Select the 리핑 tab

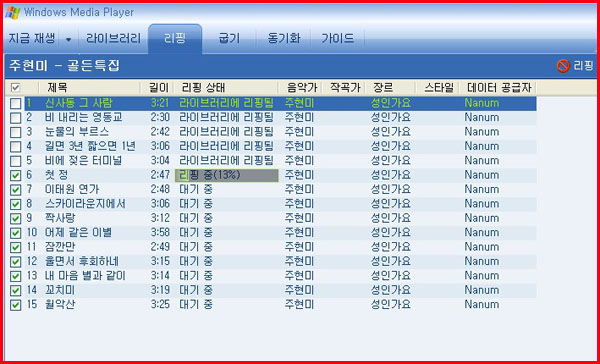(175, 39)
